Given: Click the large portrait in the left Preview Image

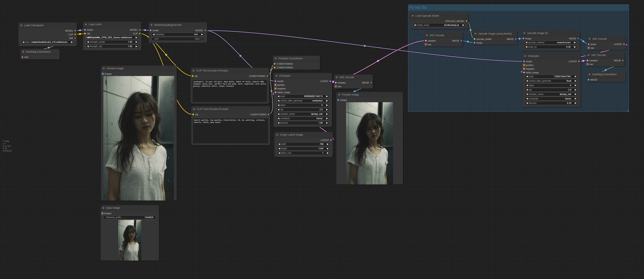Looking at the screenshot, I should point(139,138).
